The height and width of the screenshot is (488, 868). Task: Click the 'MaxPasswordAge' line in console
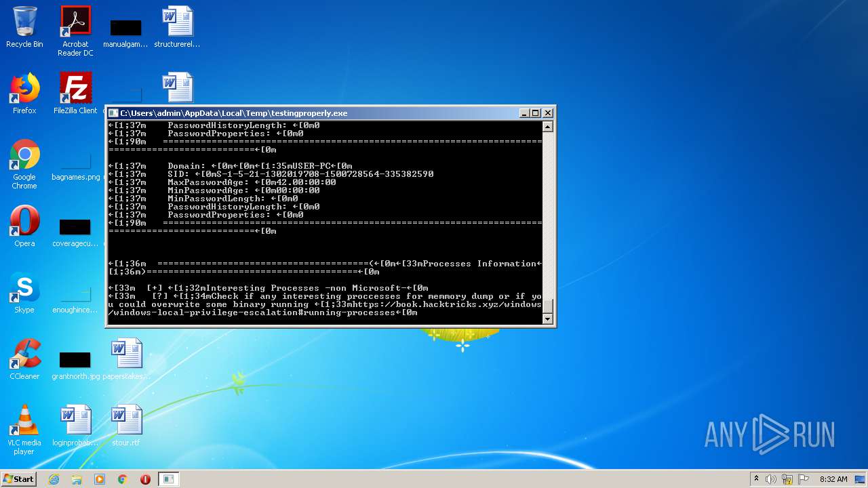click(x=222, y=182)
